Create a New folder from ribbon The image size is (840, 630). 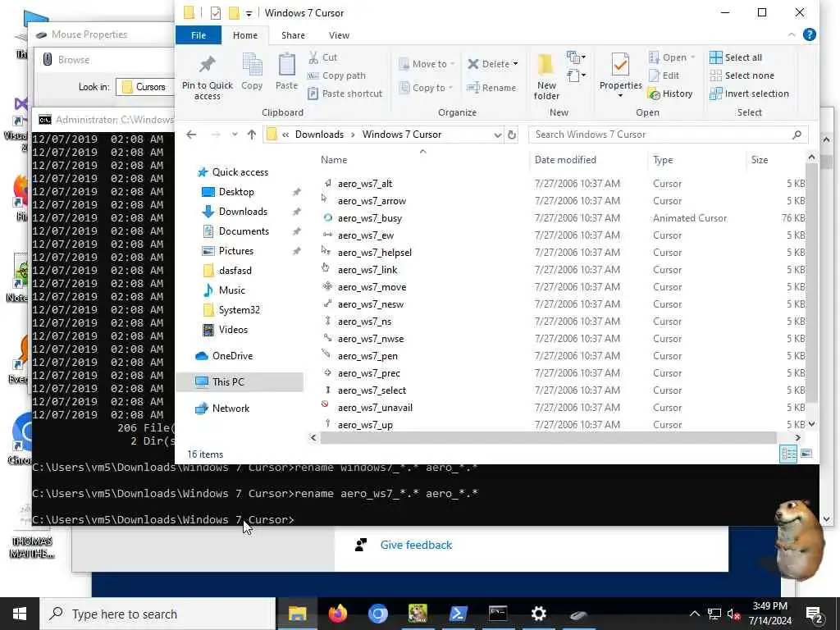click(x=546, y=76)
